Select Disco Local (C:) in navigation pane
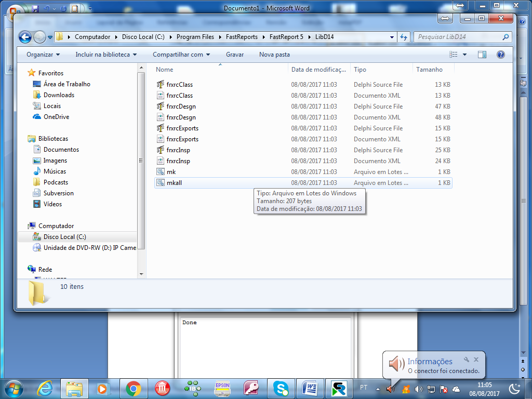 (x=64, y=236)
